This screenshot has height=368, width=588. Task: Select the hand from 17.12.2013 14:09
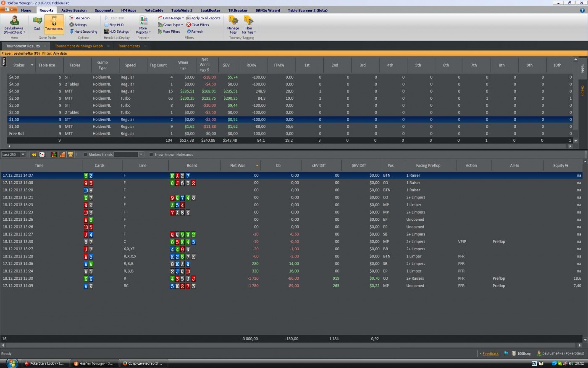point(291,286)
